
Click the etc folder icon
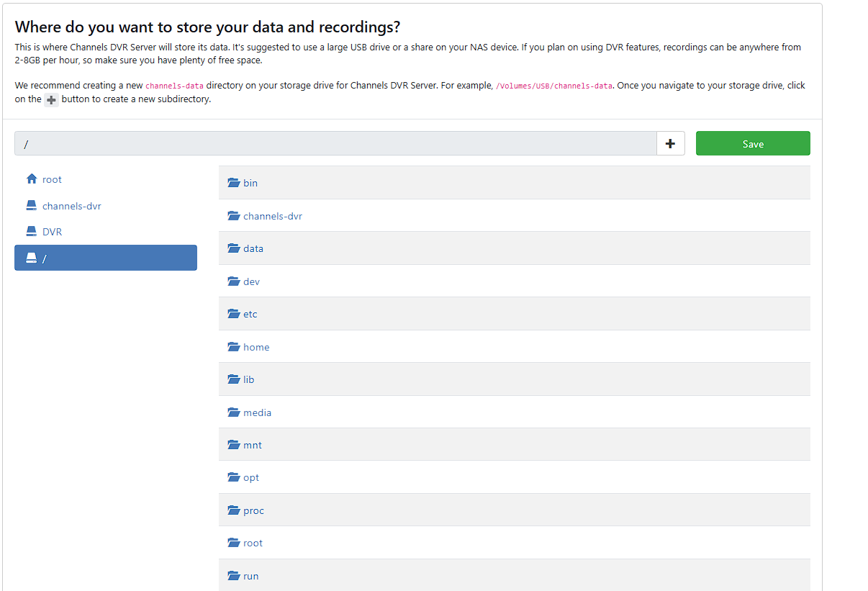(233, 314)
